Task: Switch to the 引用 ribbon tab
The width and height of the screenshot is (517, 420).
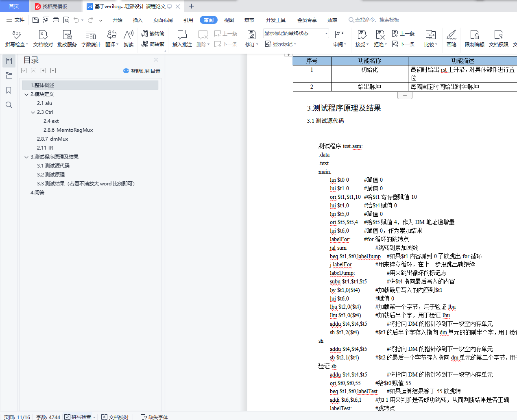Action: pos(188,20)
